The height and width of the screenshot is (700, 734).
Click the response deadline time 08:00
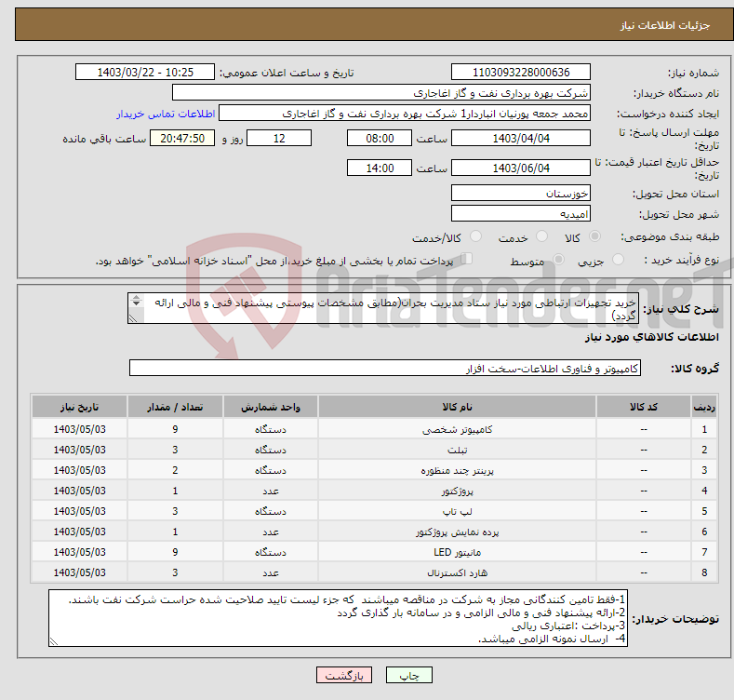coord(380,138)
